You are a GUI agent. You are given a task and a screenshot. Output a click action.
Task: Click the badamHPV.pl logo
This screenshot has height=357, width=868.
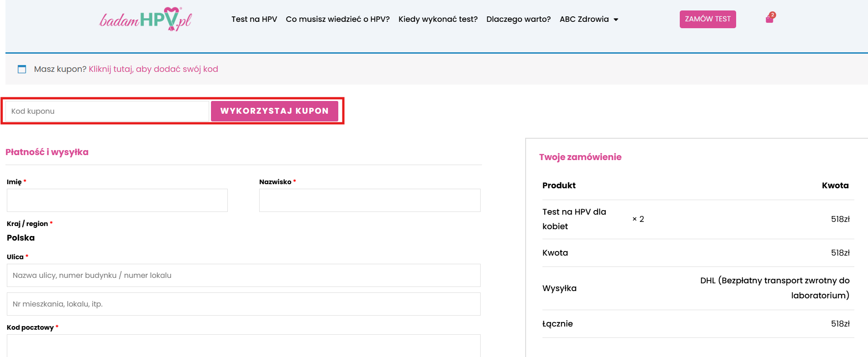(x=146, y=19)
